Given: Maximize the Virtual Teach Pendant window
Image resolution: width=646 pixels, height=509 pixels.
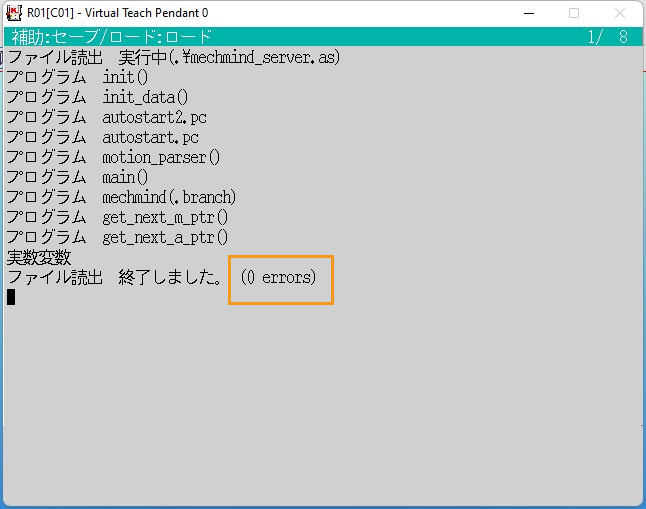Looking at the screenshot, I should coord(574,13).
